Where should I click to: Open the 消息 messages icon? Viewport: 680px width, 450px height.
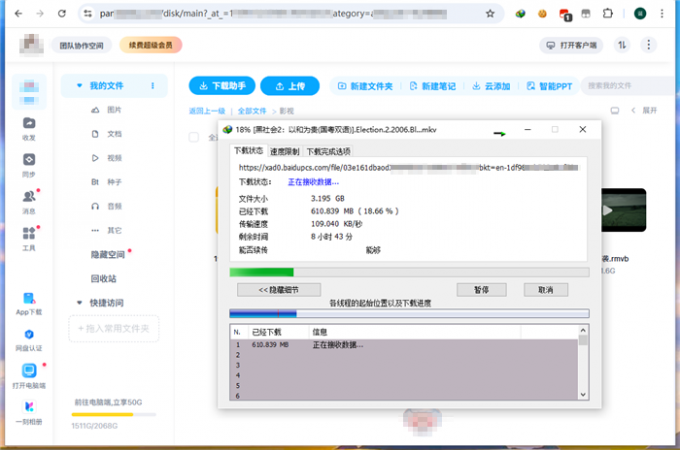tap(29, 202)
